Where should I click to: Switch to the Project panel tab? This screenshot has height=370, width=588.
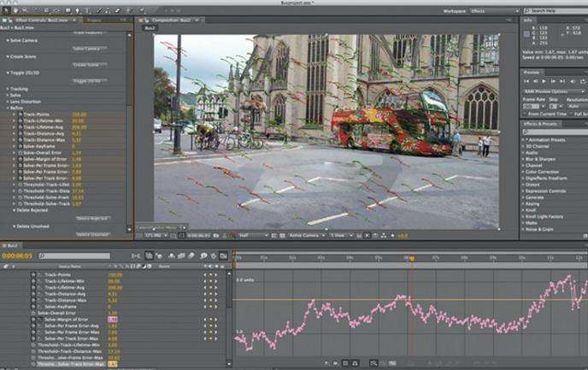coord(94,20)
